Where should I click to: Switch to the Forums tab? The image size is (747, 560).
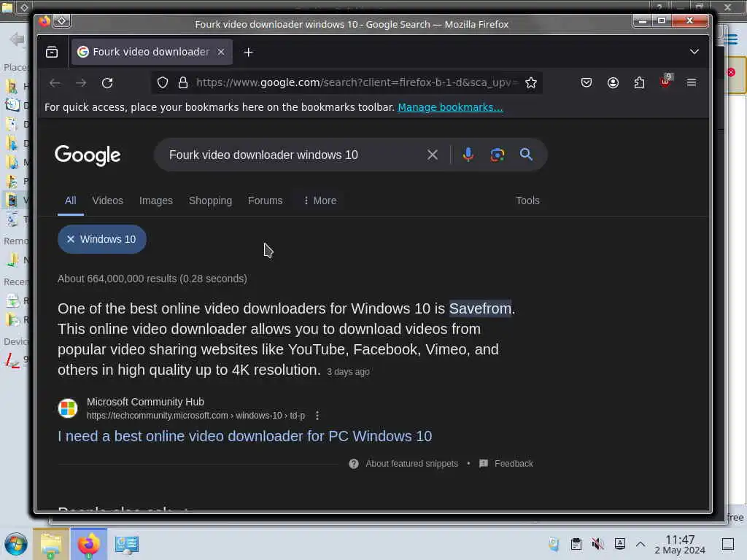(265, 201)
